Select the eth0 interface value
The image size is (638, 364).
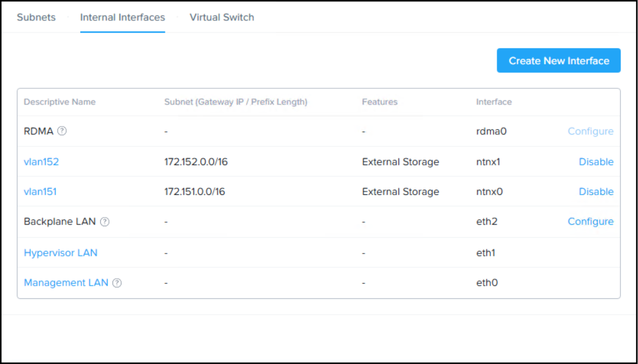click(487, 283)
